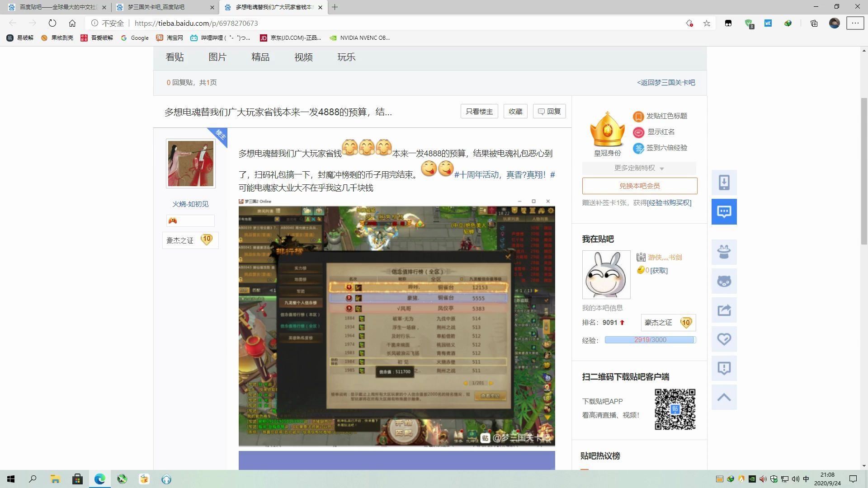
Task: Jump to top with up-arrow sidebar icon
Action: 724,397
